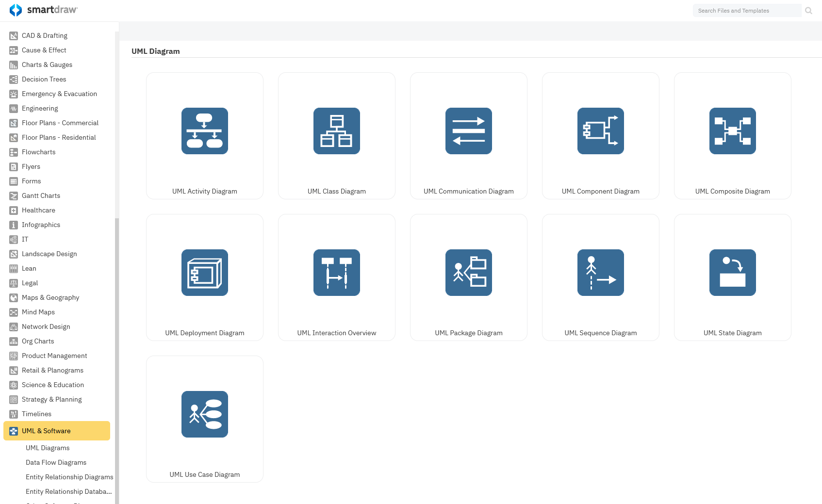Select Entity Relationship Diagrams in sidebar

coord(69,477)
